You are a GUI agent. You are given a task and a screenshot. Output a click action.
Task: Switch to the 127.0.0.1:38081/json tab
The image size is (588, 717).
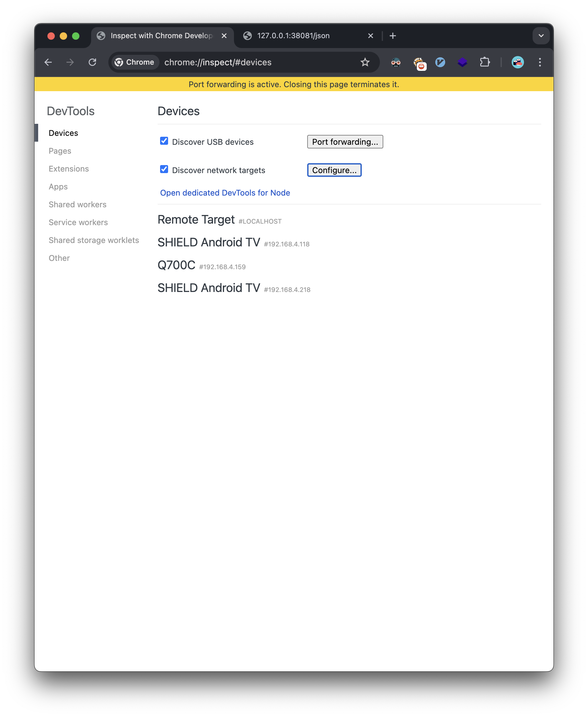pyautogui.click(x=293, y=36)
